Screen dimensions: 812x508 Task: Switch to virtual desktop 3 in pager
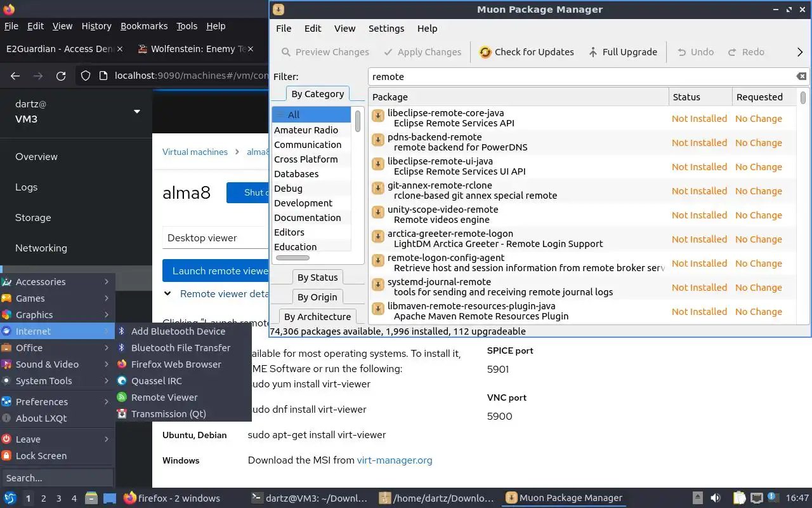59,498
